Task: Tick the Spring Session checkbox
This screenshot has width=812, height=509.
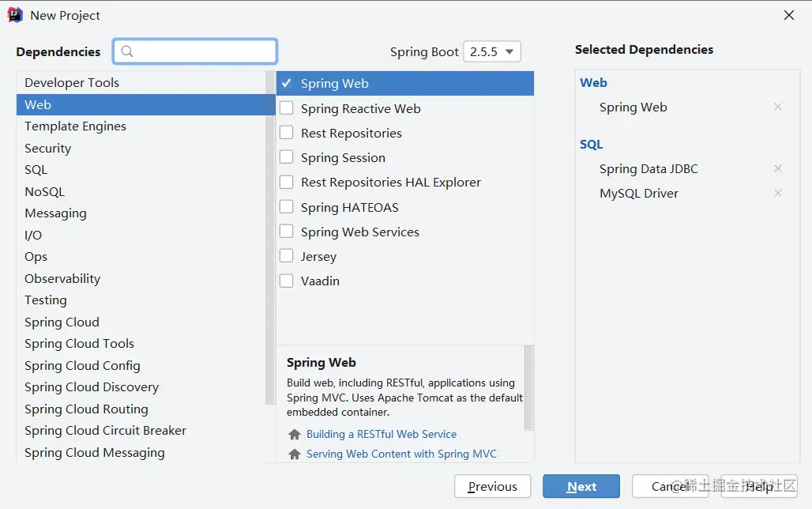Action: (287, 157)
